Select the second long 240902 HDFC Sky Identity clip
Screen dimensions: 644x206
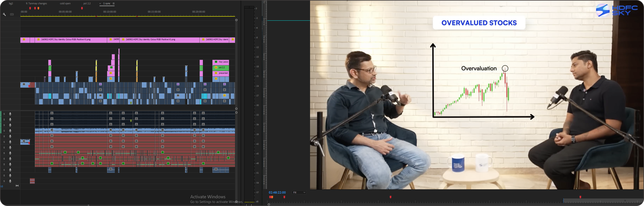pyautogui.click(x=159, y=40)
